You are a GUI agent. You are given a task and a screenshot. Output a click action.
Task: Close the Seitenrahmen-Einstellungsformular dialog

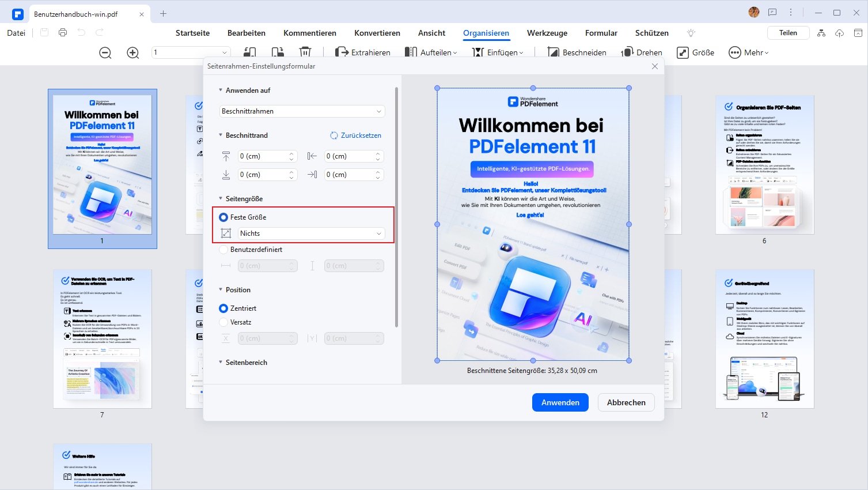(x=655, y=66)
